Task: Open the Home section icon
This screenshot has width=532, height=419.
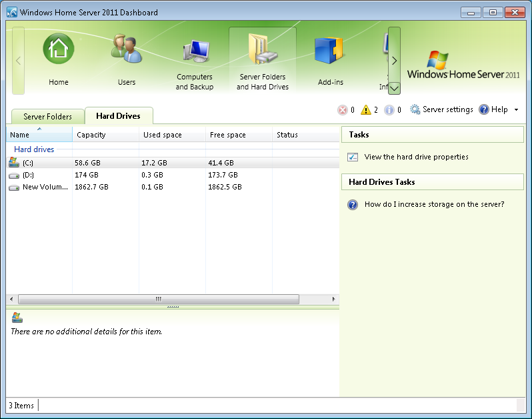Action: (59, 49)
